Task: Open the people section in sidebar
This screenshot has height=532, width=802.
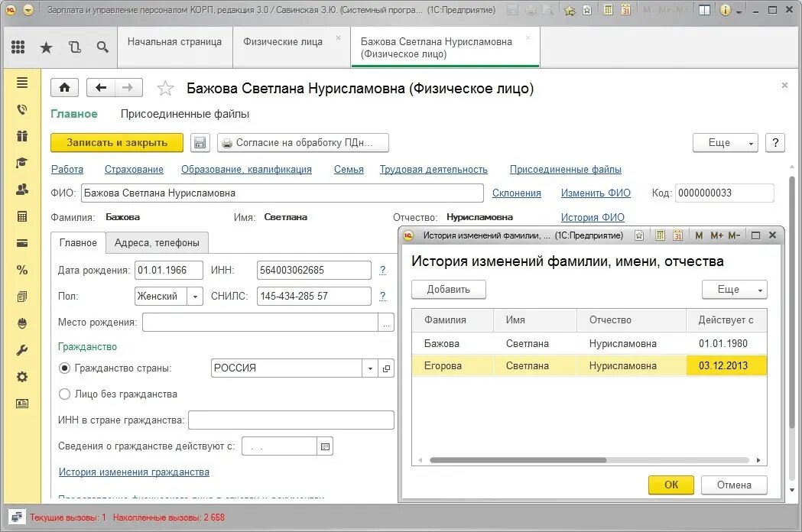Action: point(22,190)
